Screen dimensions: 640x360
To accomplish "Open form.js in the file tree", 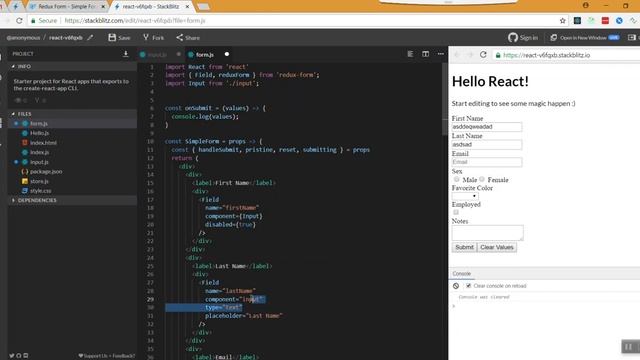I will 39,123.
